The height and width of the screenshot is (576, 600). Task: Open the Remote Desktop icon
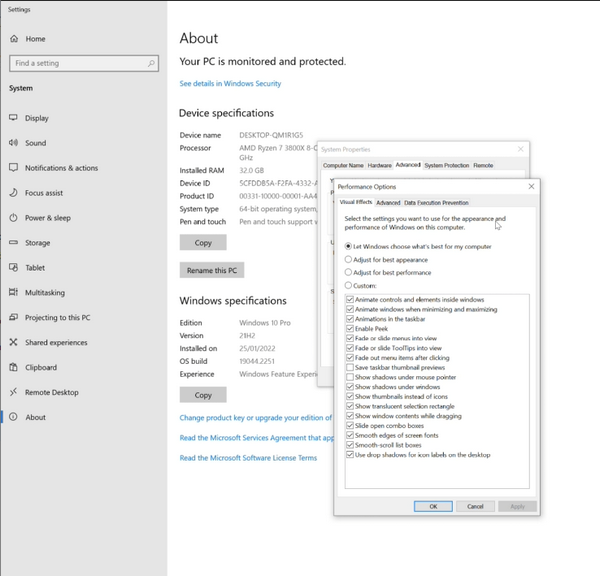(x=14, y=393)
